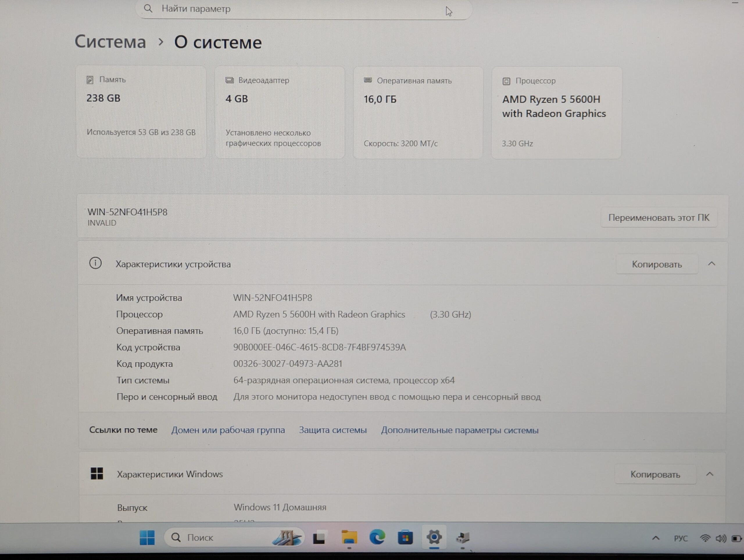Viewport: 744px width, 560px height.
Task: Click the display icon on the Видеоадаптер card
Action: click(x=229, y=80)
